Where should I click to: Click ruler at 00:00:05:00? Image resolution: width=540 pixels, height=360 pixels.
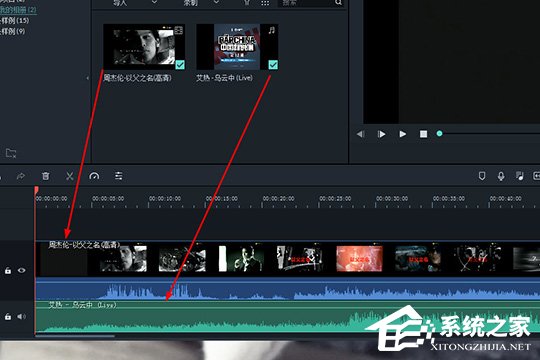[x=108, y=199]
